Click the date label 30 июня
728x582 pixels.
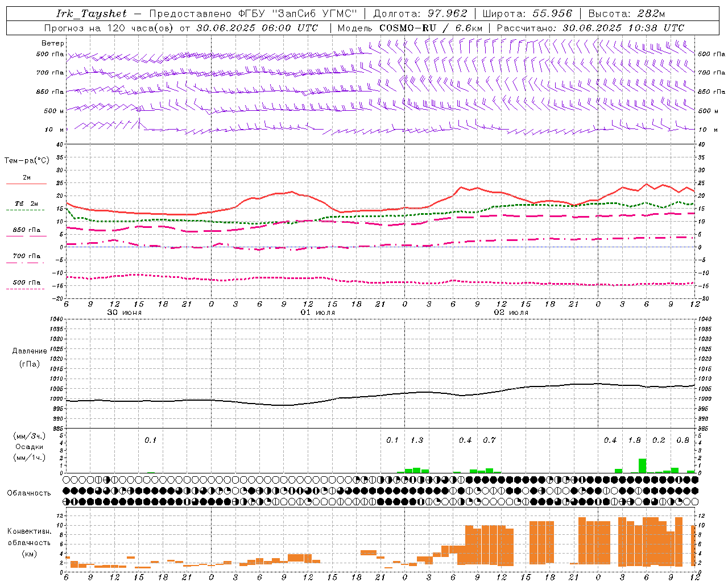pos(125,313)
